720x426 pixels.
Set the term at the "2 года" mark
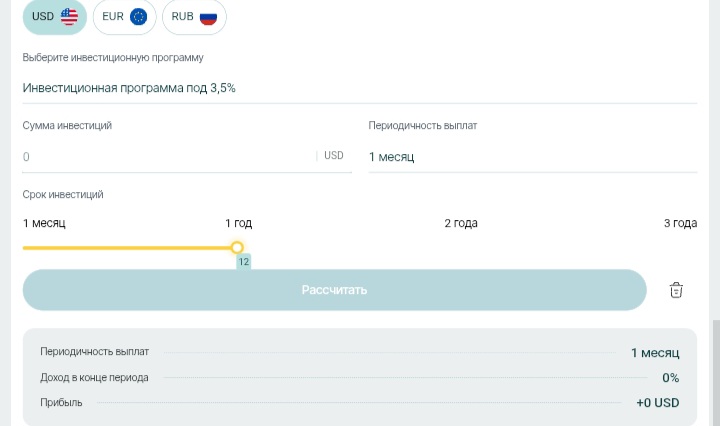[460, 223]
